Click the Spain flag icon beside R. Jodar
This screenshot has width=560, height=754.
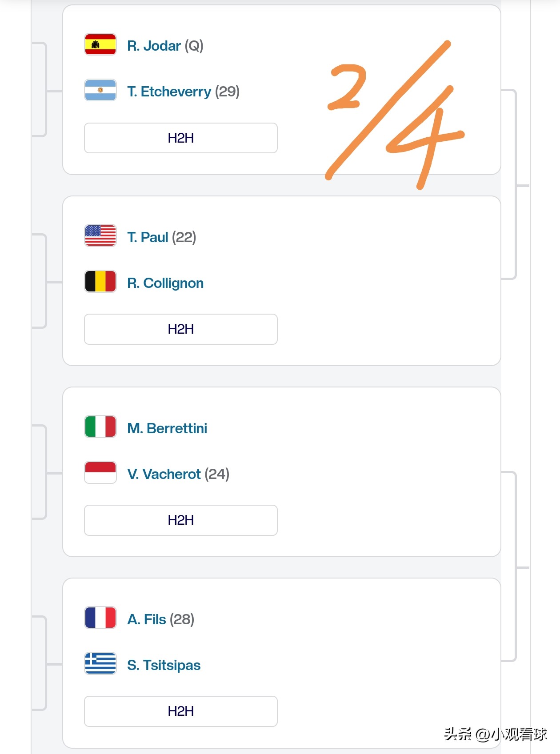coord(100,44)
